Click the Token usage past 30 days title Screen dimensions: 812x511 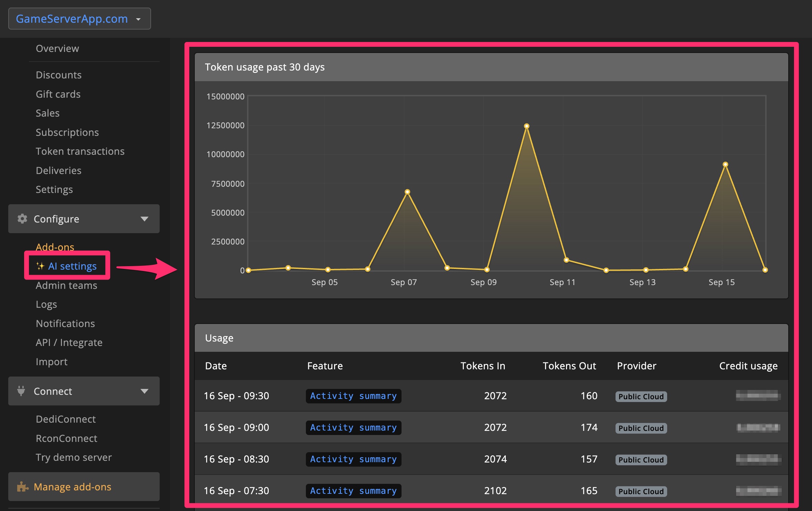tap(265, 67)
